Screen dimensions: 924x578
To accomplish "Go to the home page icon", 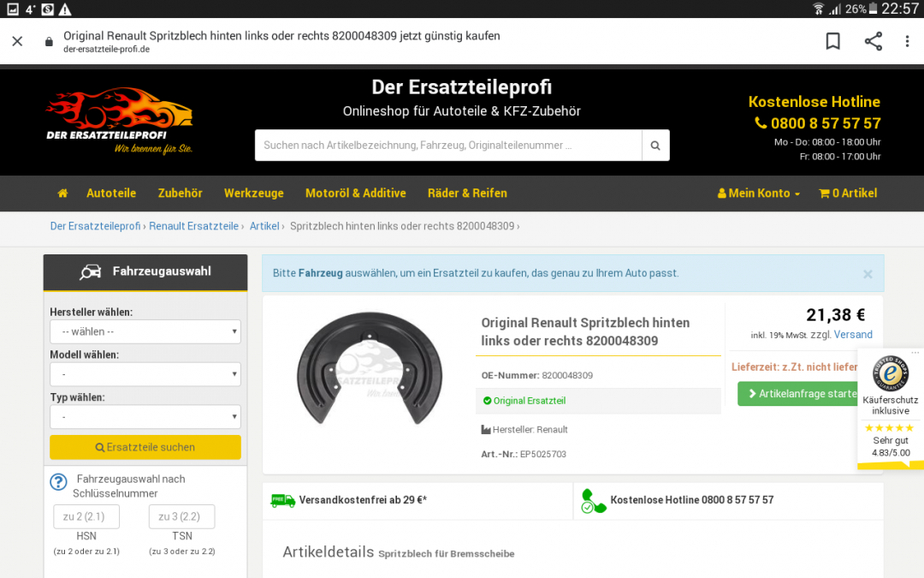I will tap(62, 193).
